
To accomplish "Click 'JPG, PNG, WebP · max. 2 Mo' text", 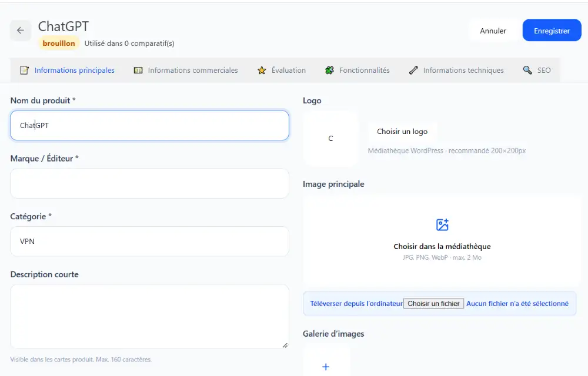I will (x=442, y=257).
